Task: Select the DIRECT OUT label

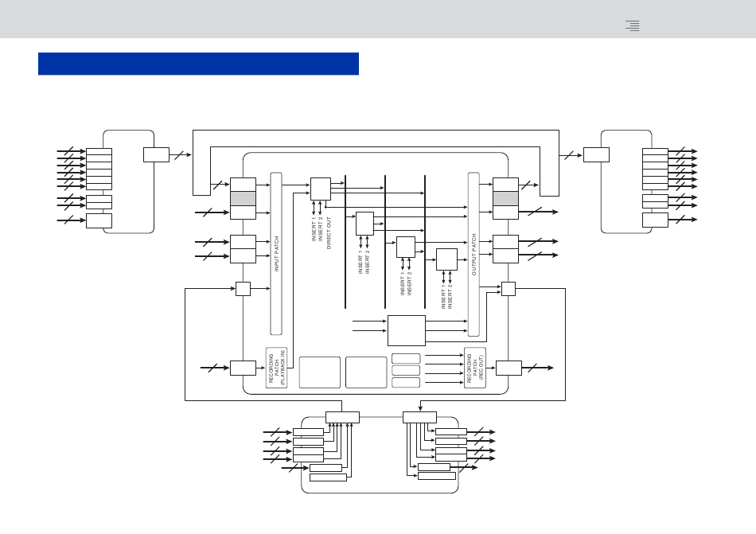Action: (x=329, y=233)
